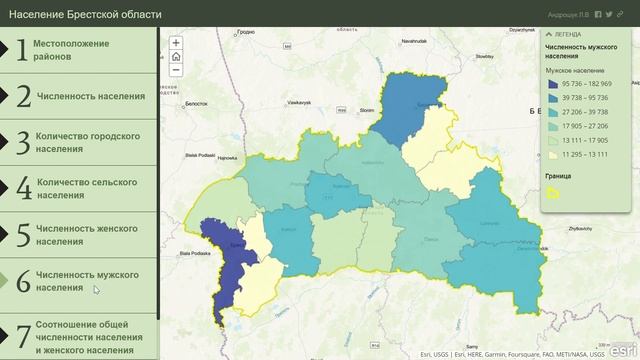
Task: Click Slonim city label on map
Action: tap(367, 110)
